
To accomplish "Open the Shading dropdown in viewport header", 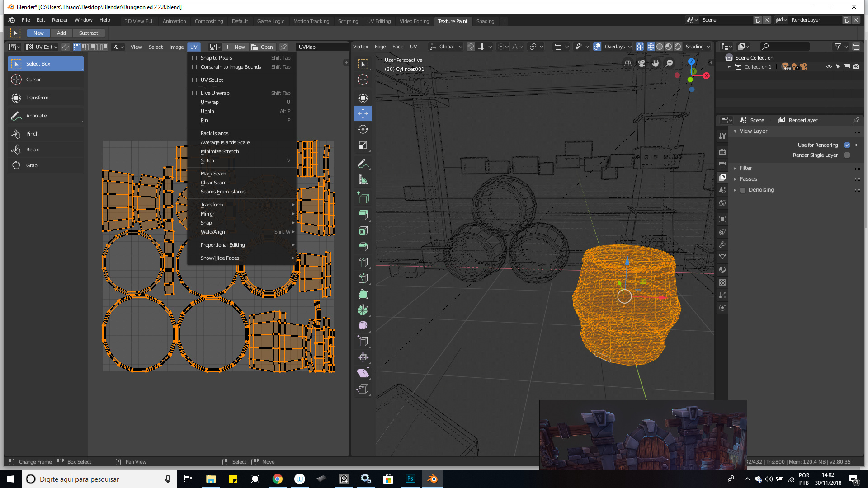I will click(x=698, y=47).
